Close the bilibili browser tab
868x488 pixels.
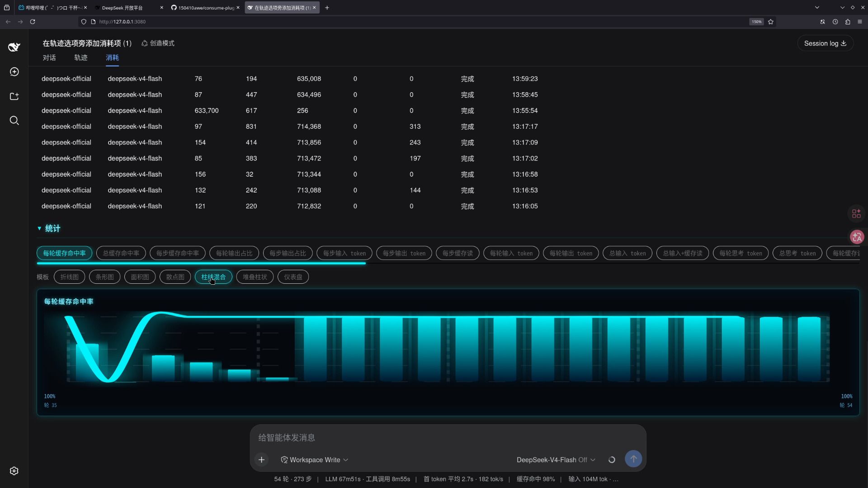coord(85,8)
